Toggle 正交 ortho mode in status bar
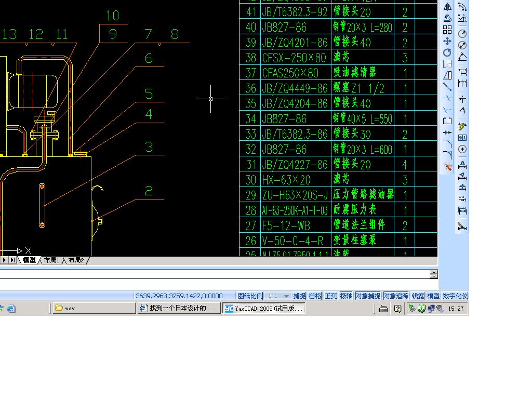532x399 pixels. (330, 296)
